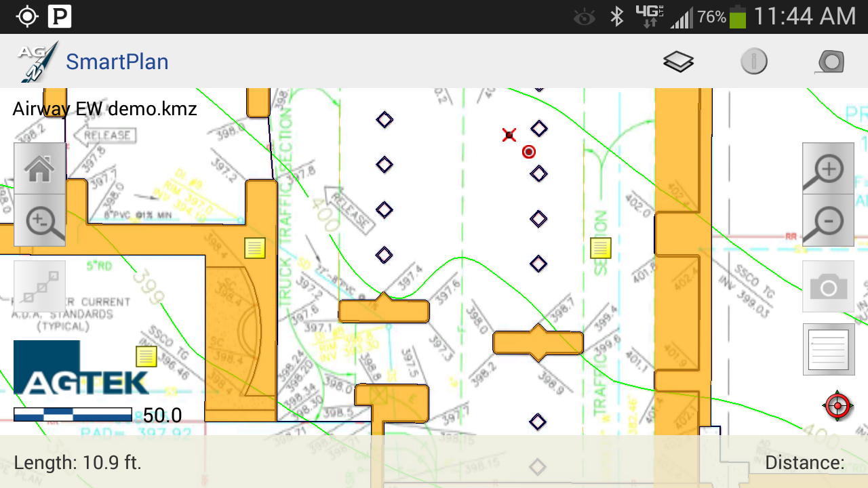Screen dimensions: 868x488
Task: Open the notes list button
Action: (828, 349)
